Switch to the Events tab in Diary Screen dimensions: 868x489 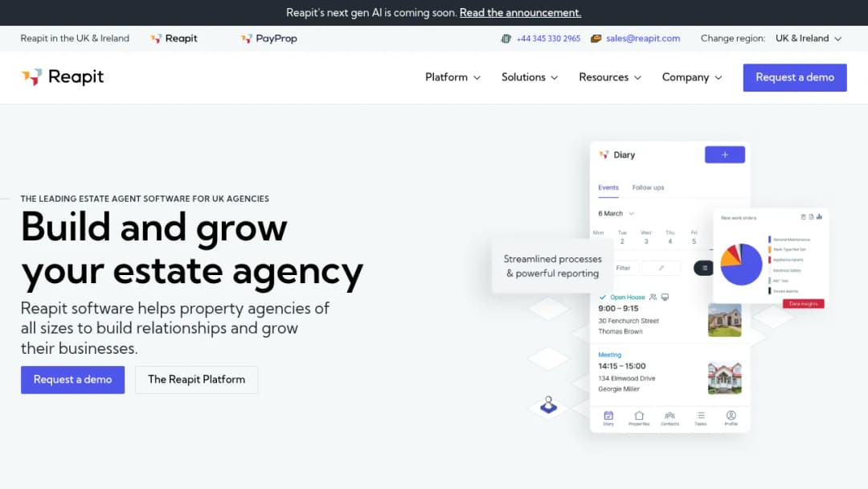coord(608,187)
